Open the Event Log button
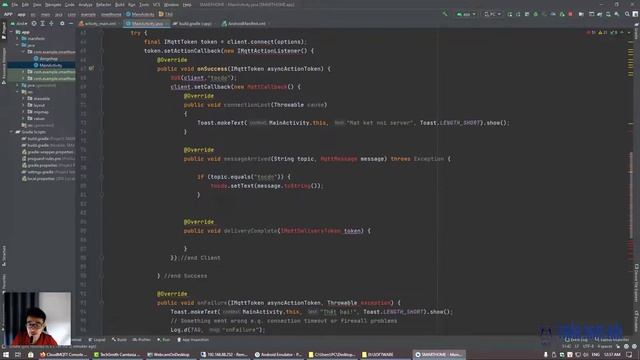 pos(576,340)
